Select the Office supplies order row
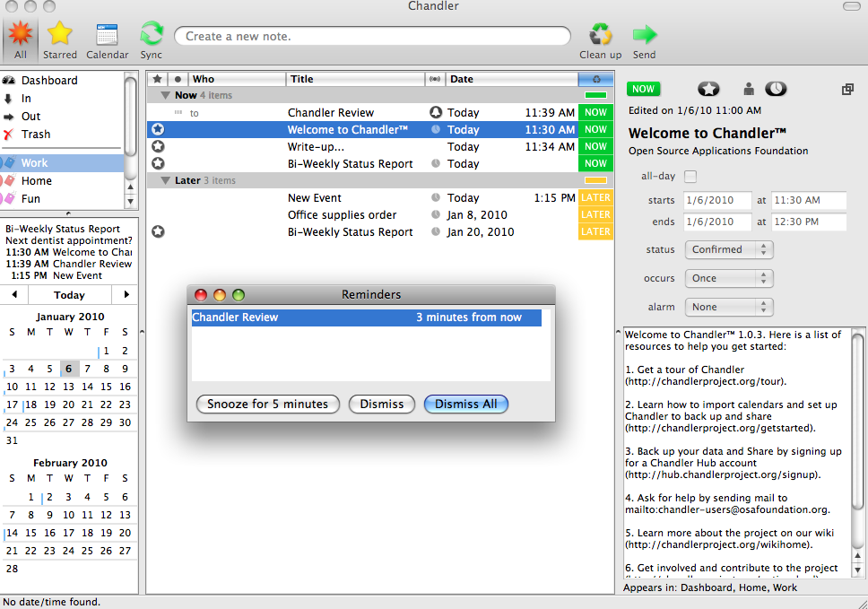 [x=380, y=215]
